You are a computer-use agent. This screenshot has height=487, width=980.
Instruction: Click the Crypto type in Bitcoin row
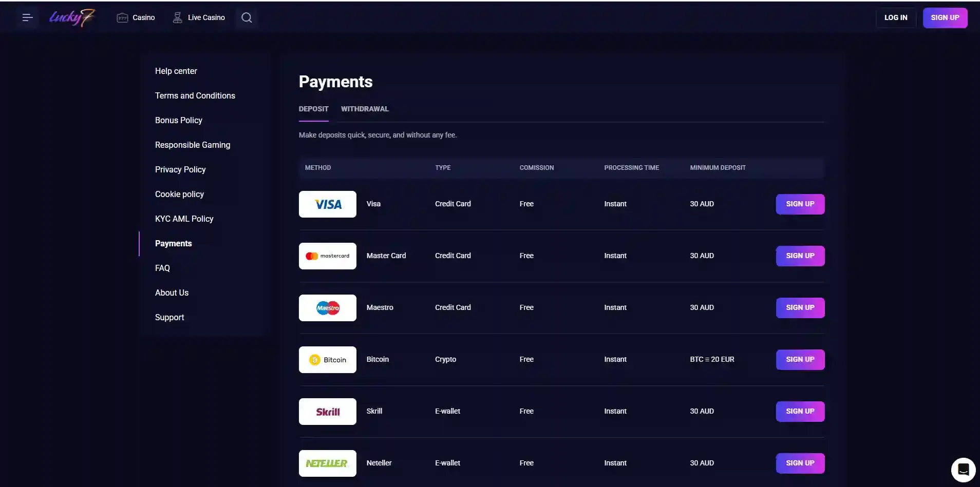(445, 359)
